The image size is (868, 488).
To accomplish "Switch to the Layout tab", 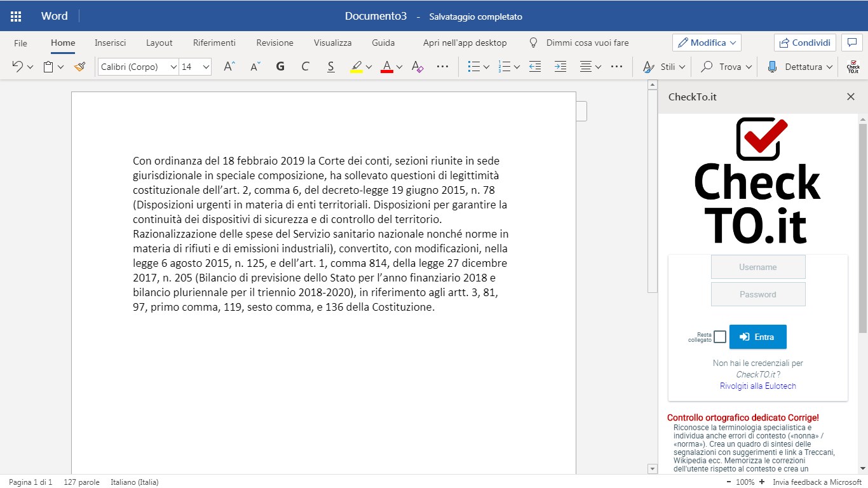I will (159, 43).
